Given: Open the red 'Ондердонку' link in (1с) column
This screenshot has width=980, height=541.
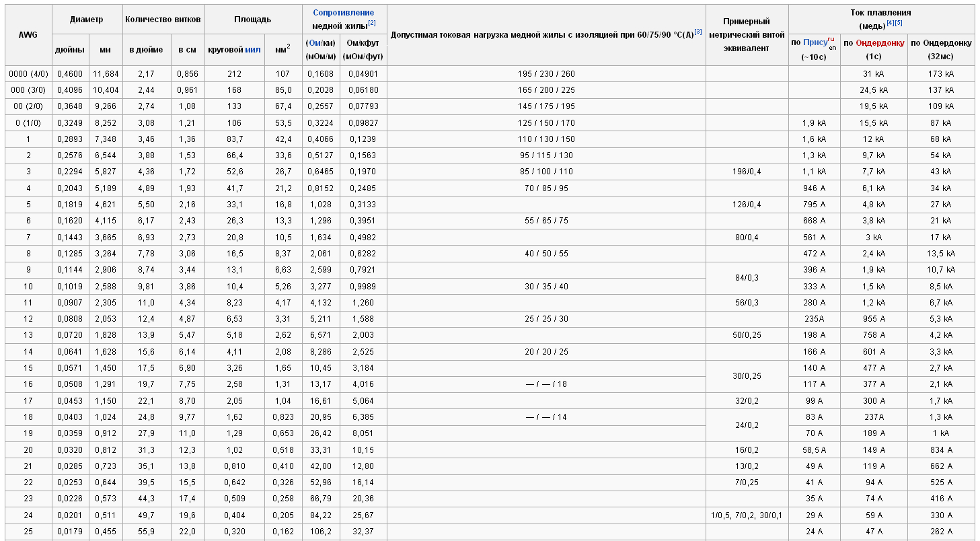Looking at the screenshot, I should (x=880, y=43).
